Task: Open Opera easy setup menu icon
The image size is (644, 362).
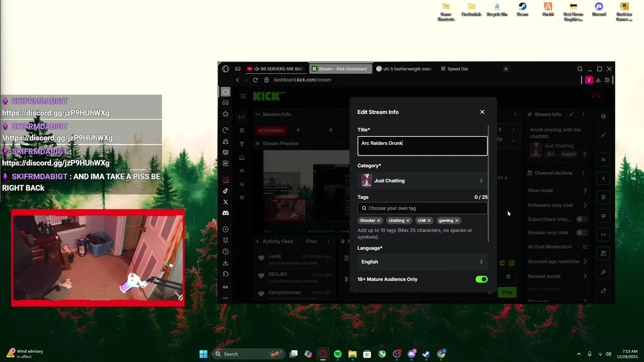Action: (x=607, y=80)
